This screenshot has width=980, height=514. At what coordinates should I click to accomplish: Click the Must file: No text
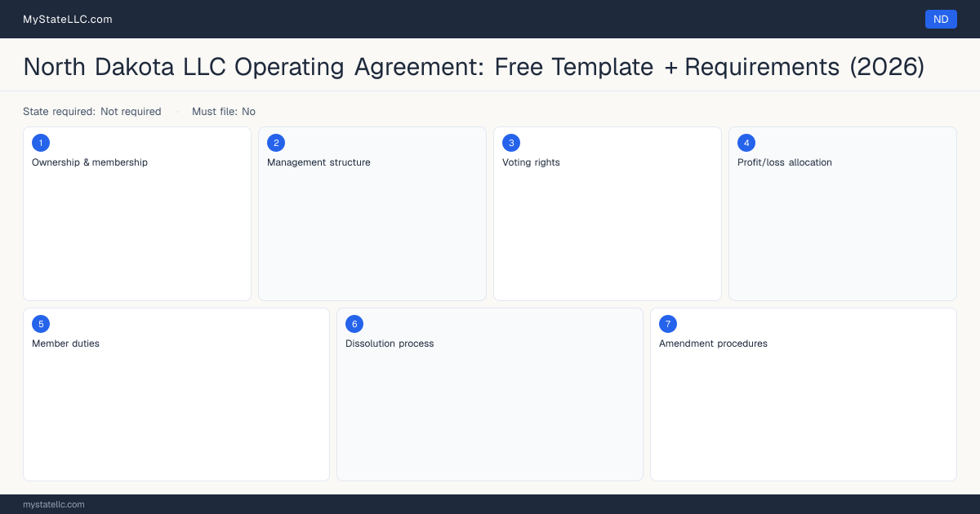click(x=224, y=112)
